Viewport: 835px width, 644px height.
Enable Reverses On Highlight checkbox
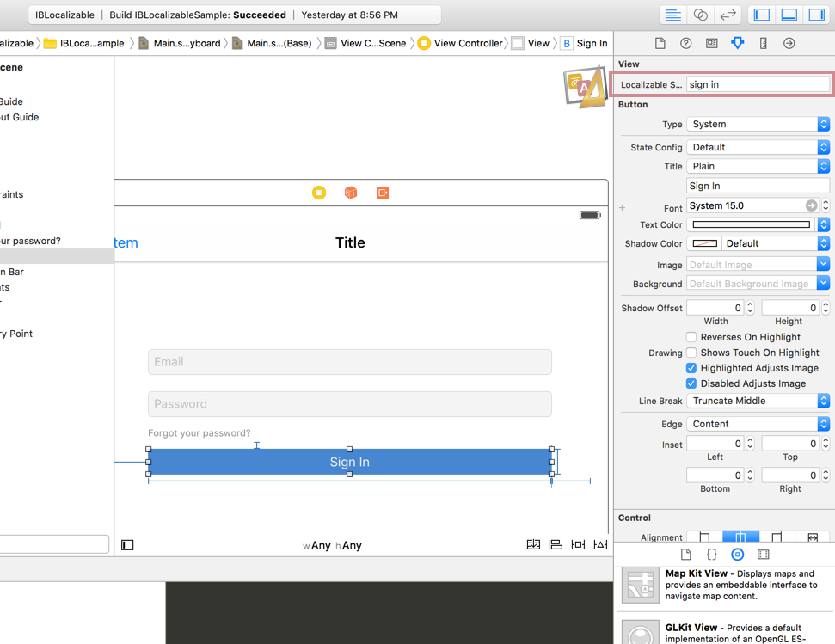[691, 337]
